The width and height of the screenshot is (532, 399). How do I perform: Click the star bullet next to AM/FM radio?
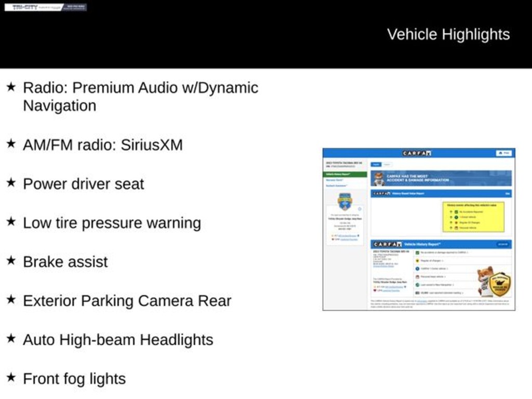(11, 144)
